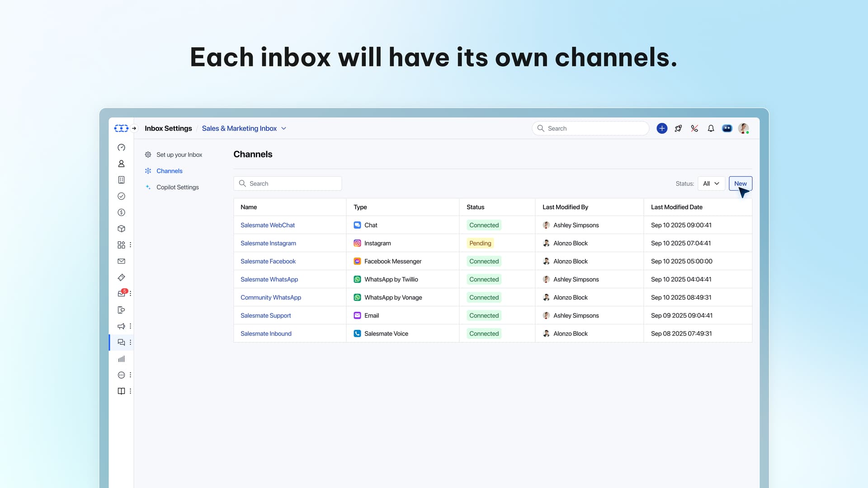The width and height of the screenshot is (868, 488).
Task: Click the blue plus quick-add icon
Action: (x=662, y=128)
